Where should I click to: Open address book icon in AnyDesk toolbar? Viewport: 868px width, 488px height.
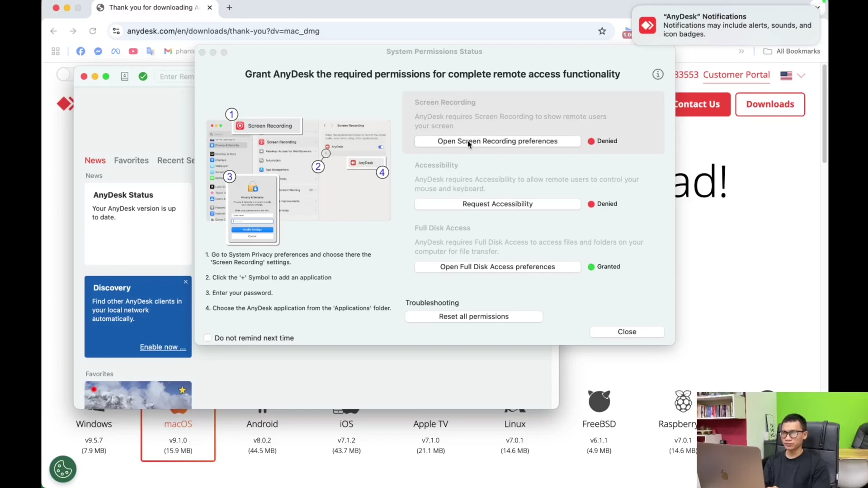coord(125,77)
